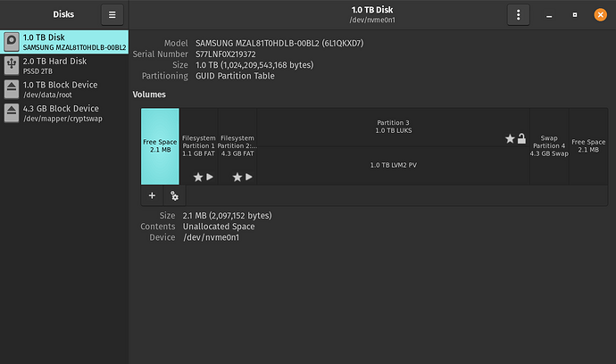Click the Unallocated Space contents value
Image resolution: width=616 pixels, height=364 pixels.
point(219,227)
